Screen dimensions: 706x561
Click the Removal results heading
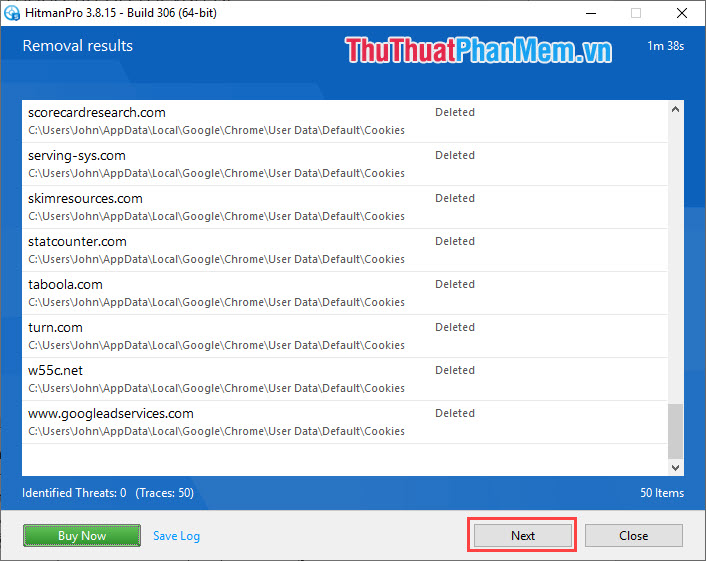77,45
